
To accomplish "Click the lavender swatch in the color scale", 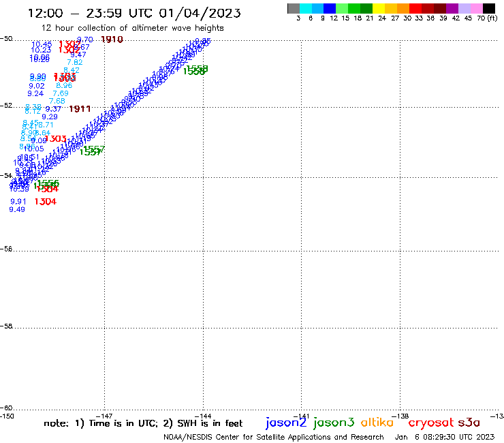I will point(464,8).
